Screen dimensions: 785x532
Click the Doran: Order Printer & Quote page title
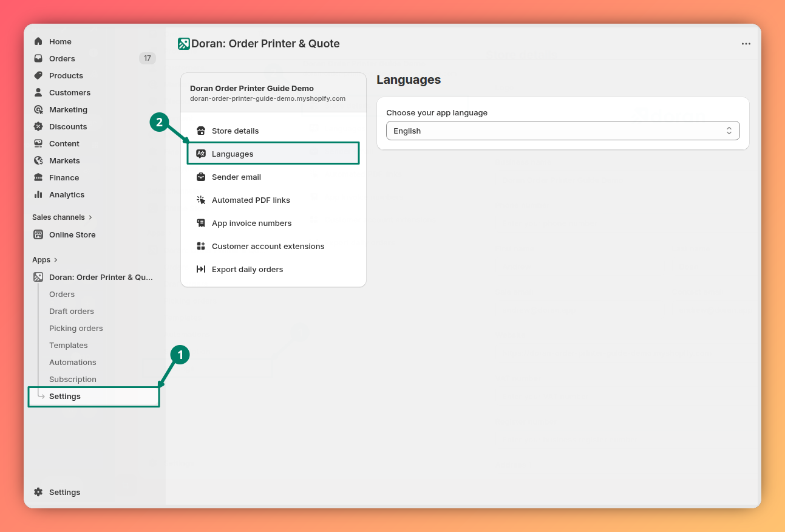click(265, 44)
